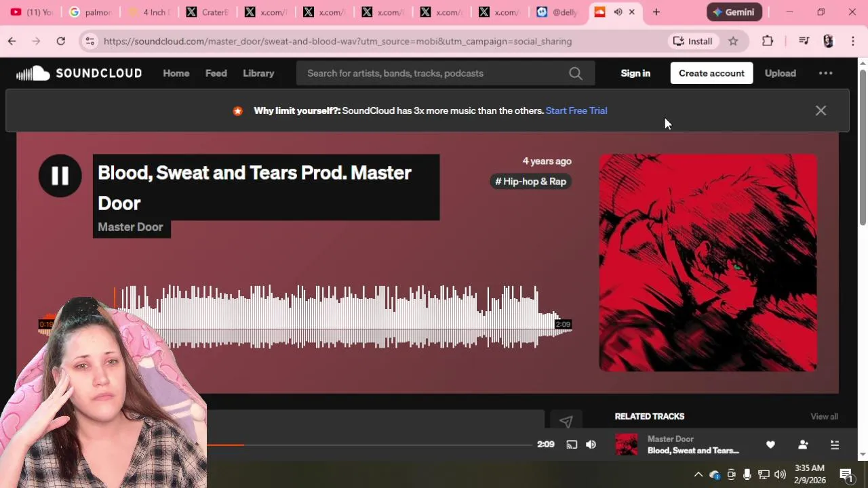Screen dimensions: 868x488
Task: Follow Master Door via person-plus icon
Action: point(803,445)
